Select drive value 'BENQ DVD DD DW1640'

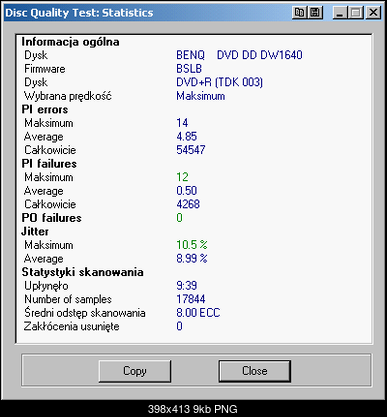[239, 55]
